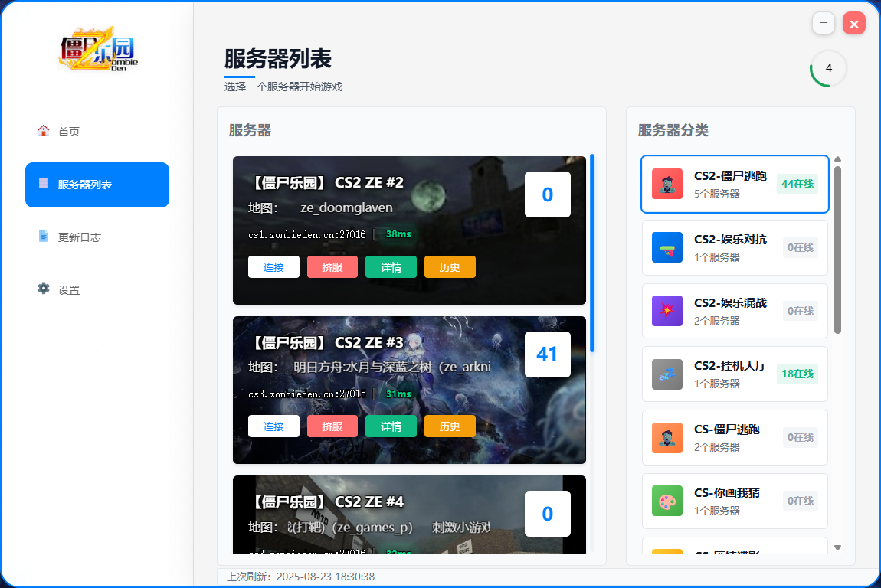The width and height of the screenshot is (881, 588).
Task: Select the CS2-挂机大厅 category
Action: pos(735,374)
